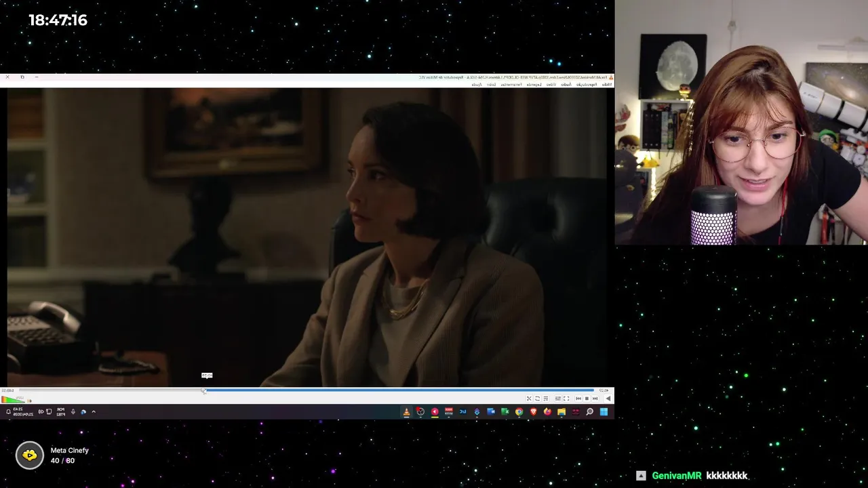Click the VLC play button
868x488 pixels.
(608, 399)
